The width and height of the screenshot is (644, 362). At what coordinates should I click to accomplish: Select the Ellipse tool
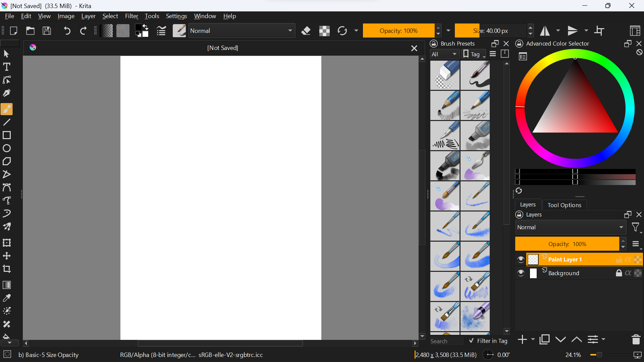point(7,148)
